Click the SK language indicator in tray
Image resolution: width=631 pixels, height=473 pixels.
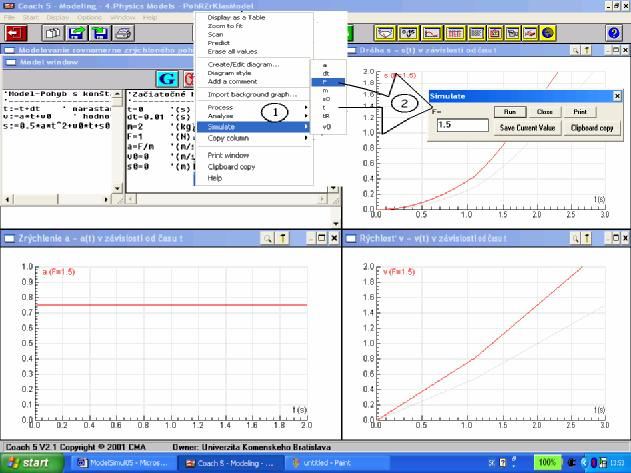(x=491, y=463)
